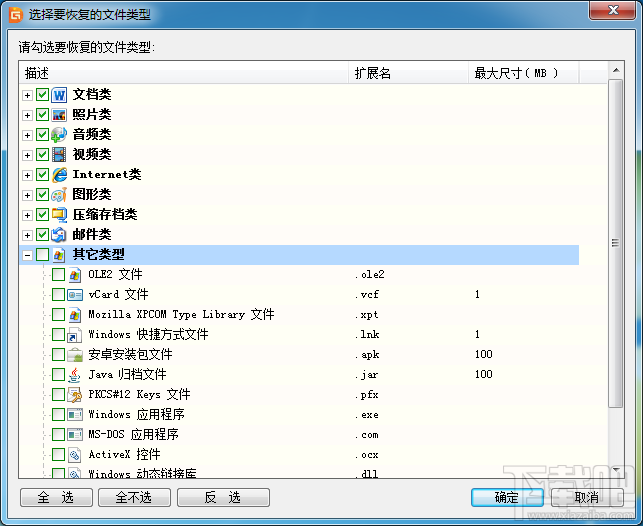Click the gear file icon of ActiveX 控件
Image resolution: width=643 pixels, height=526 pixels.
click(74, 455)
